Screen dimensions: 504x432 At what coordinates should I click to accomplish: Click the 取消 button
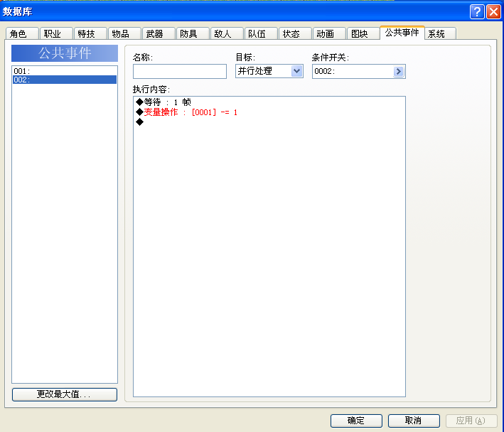[414, 421]
